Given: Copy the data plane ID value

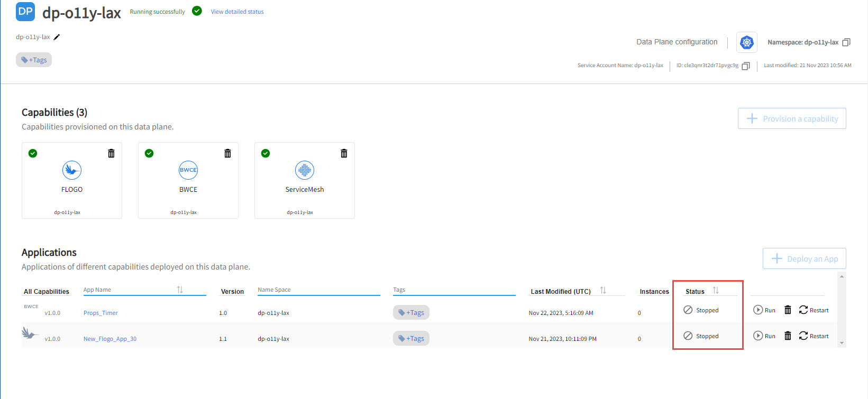Looking at the screenshot, I should (746, 66).
